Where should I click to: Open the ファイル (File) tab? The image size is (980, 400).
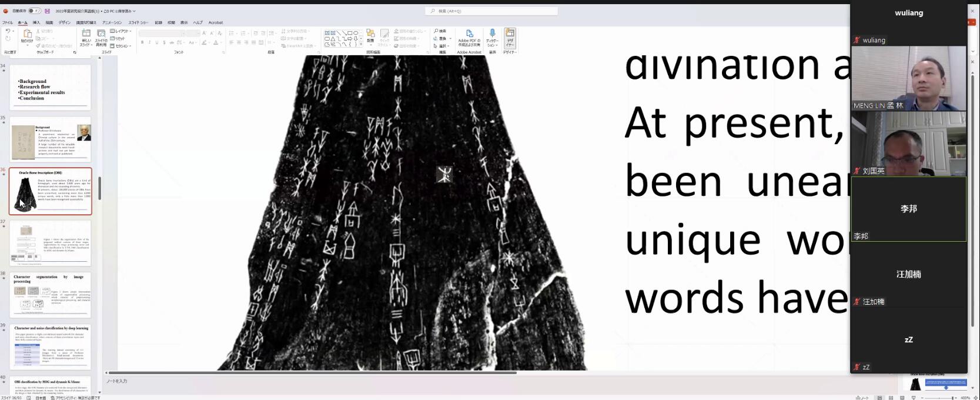pos(8,22)
